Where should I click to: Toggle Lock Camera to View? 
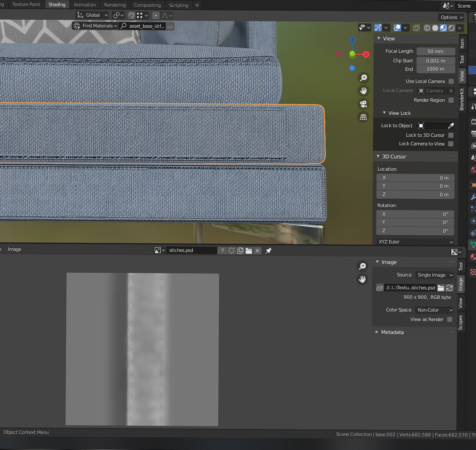click(x=451, y=144)
